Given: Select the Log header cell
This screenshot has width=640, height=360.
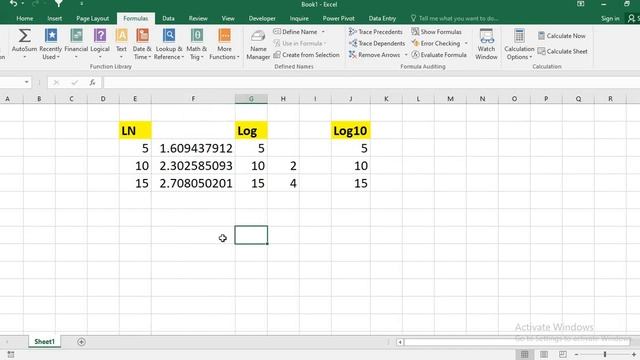Looking at the screenshot, I should pyautogui.click(x=251, y=131).
